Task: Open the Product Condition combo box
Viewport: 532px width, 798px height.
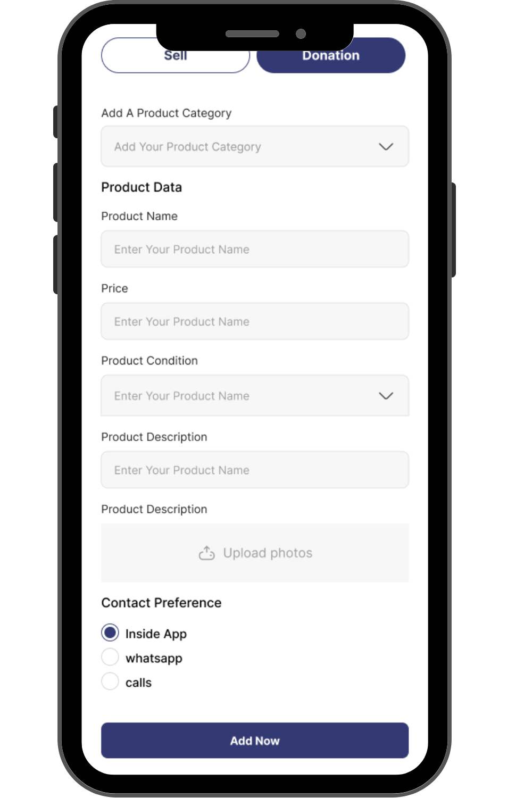Action: [255, 395]
